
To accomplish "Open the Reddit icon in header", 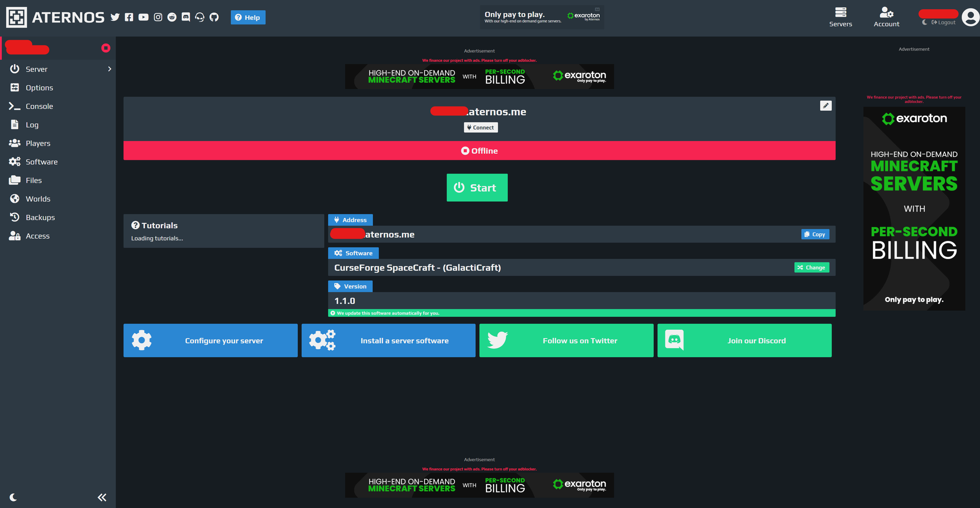I will coord(172,17).
